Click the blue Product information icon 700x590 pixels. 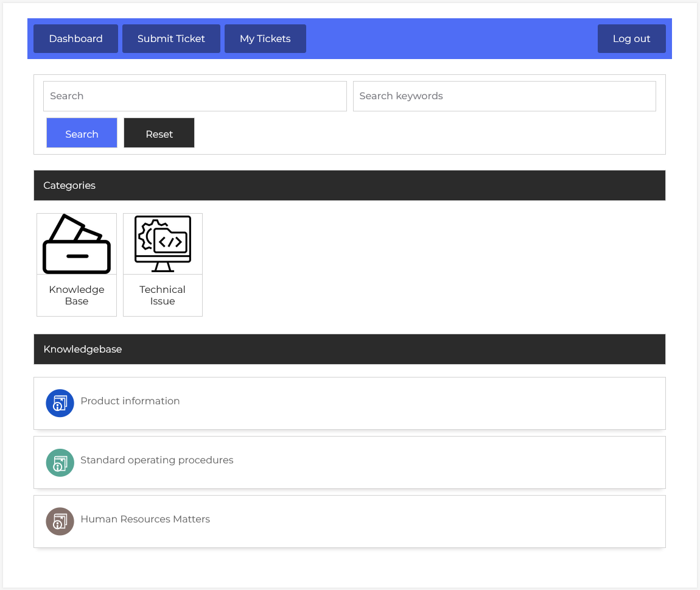(x=60, y=403)
